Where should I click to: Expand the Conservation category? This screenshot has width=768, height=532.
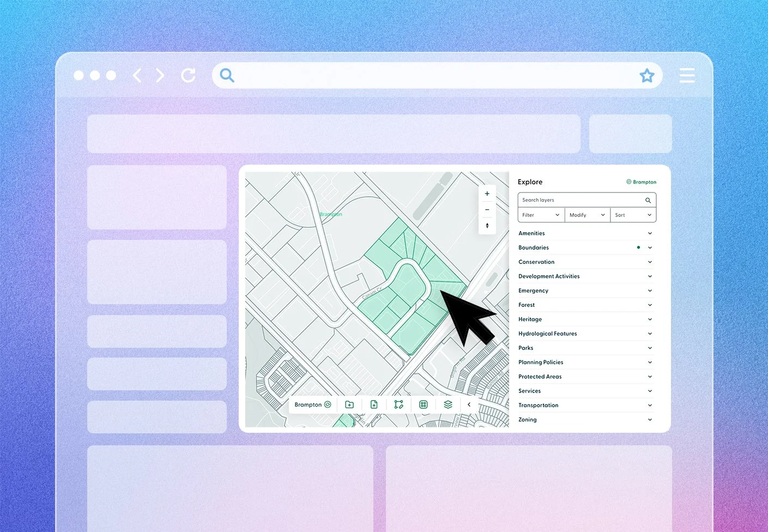pyautogui.click(x=586, y=262)
